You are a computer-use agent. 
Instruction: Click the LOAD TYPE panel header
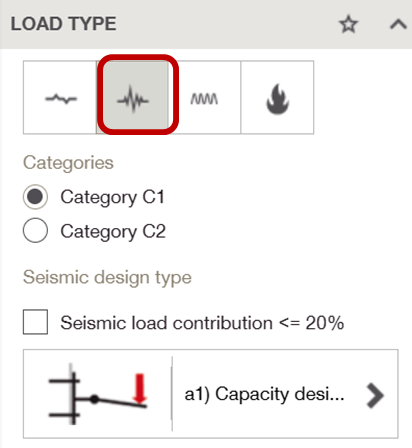206,24
